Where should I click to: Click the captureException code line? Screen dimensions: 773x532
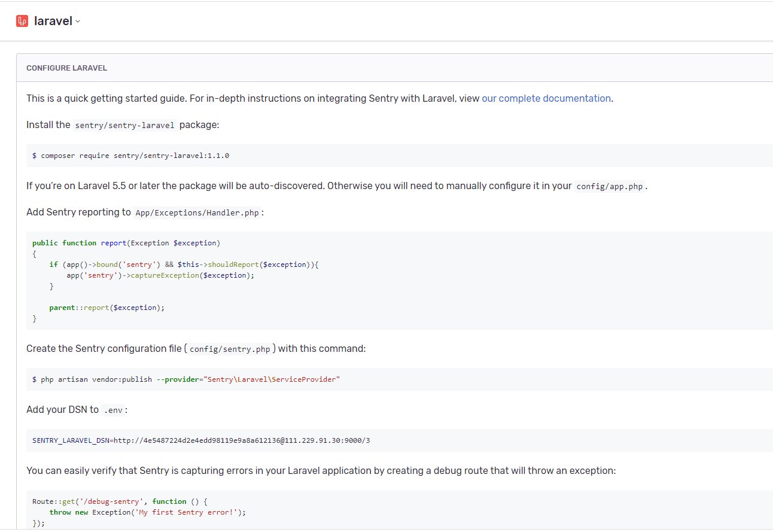pyautogui.click(x=160, y=275)
